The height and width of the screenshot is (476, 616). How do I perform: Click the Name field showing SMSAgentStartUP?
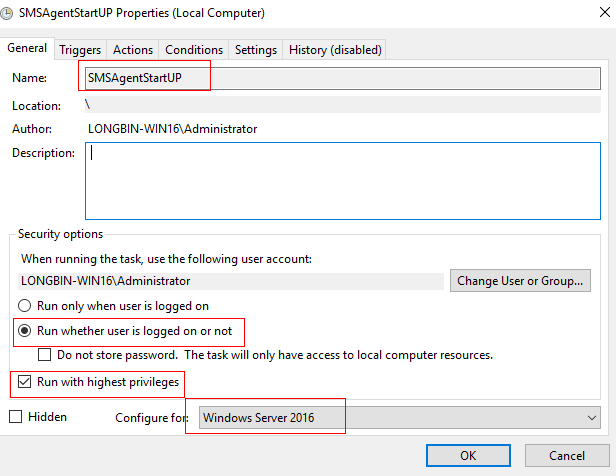(340, 77)
